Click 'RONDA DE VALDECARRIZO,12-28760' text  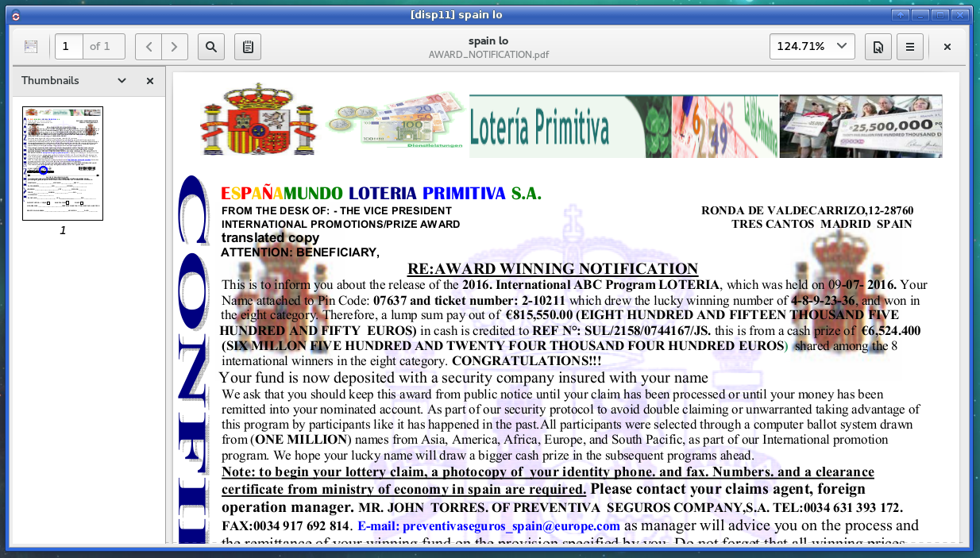coord(807,210)
